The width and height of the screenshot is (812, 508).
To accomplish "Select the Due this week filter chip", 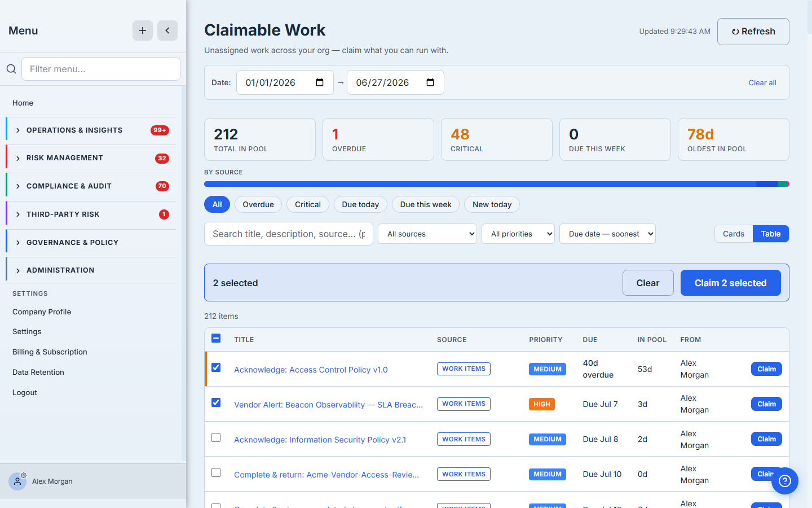I will [x=426, y=204].
